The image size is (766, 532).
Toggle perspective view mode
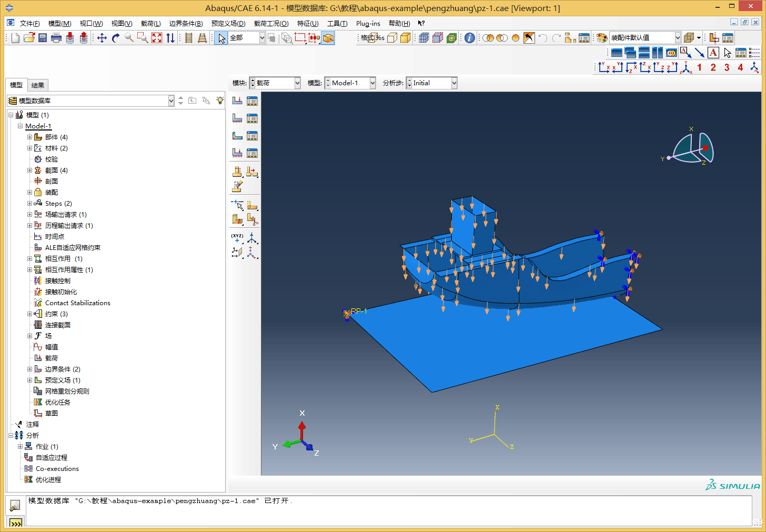pyautogui.click(x=406, y=38)
